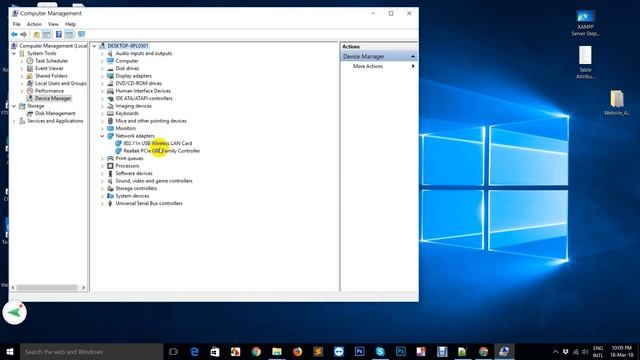This screenshot has height=360, width=640.
Task: Click the 802.11n USB Wireless LAN Card icon
Action: [x=118, y=143]
